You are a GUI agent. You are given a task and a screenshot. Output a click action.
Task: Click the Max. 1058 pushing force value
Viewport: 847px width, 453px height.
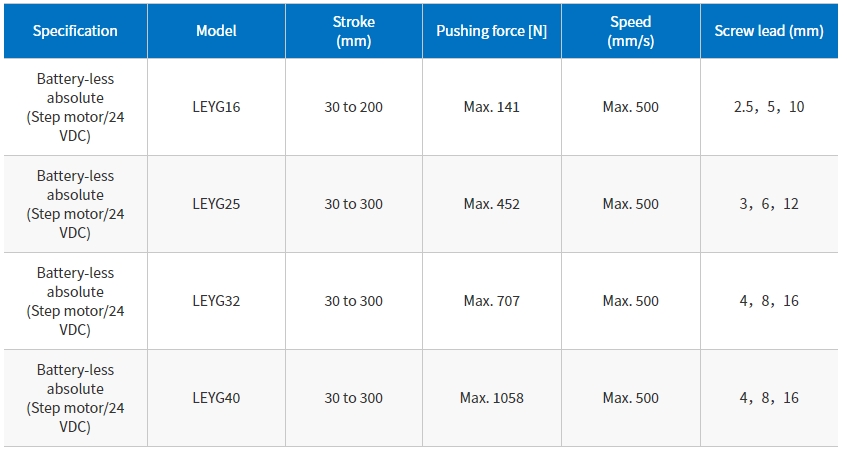492,398
